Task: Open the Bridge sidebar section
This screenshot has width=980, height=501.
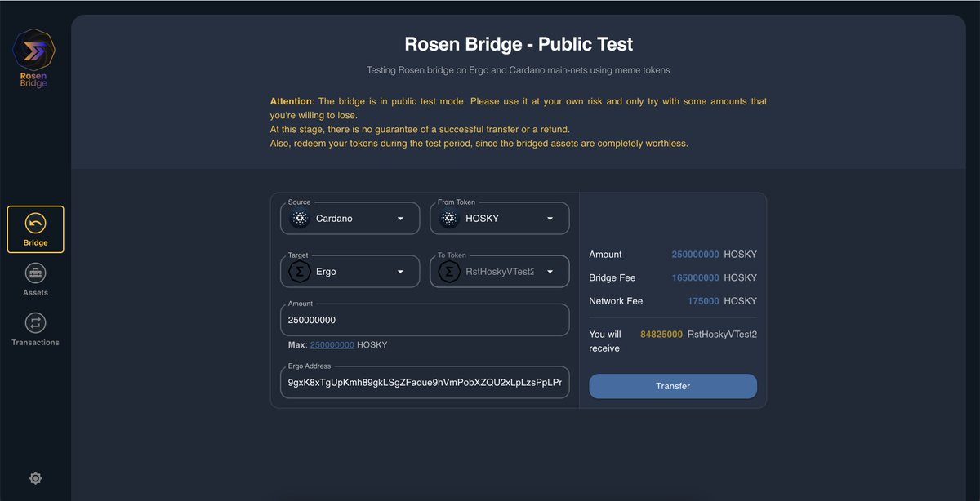Action: [x=35, y=229]
